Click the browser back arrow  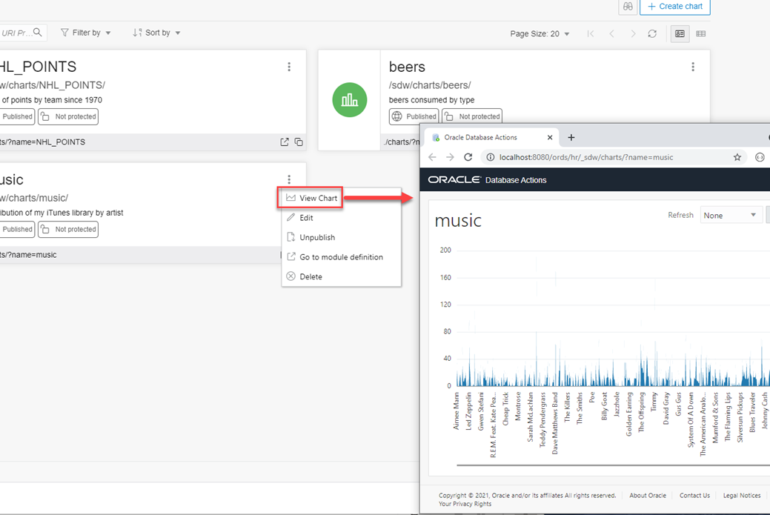[x=432, y=157]
